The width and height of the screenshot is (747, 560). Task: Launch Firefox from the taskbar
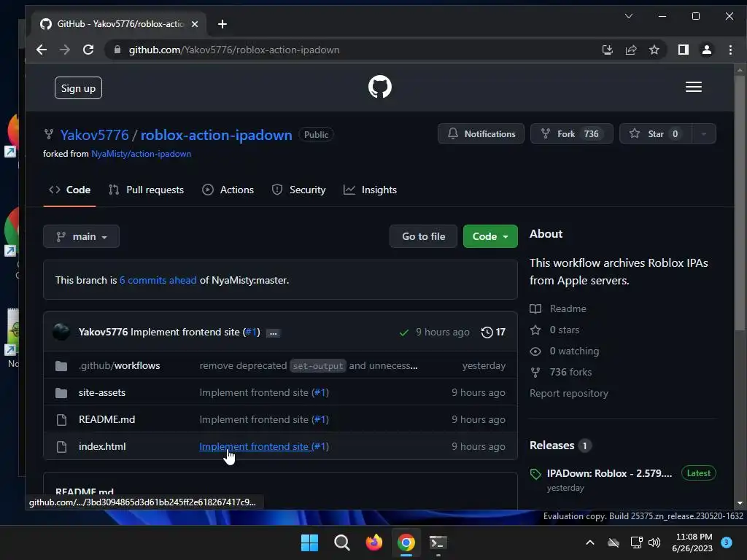(x=374, y=542)
